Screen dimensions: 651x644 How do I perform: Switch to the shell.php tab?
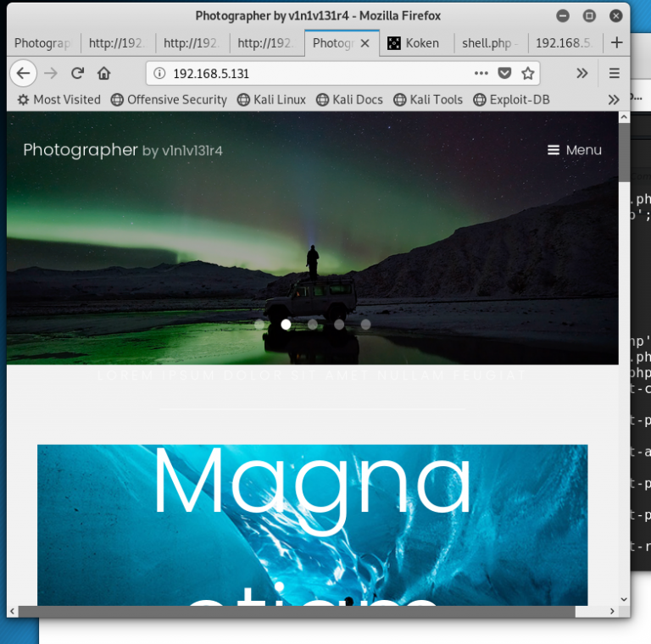pos(488,42)
